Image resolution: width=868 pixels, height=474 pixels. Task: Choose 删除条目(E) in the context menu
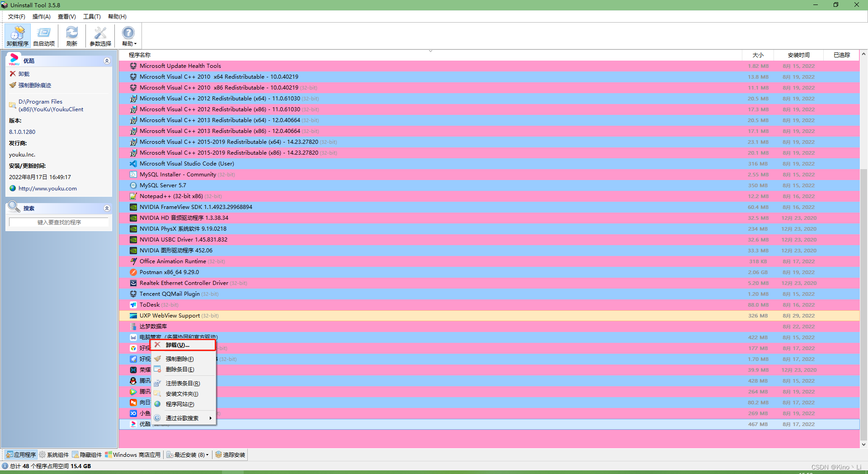point(184,369)
